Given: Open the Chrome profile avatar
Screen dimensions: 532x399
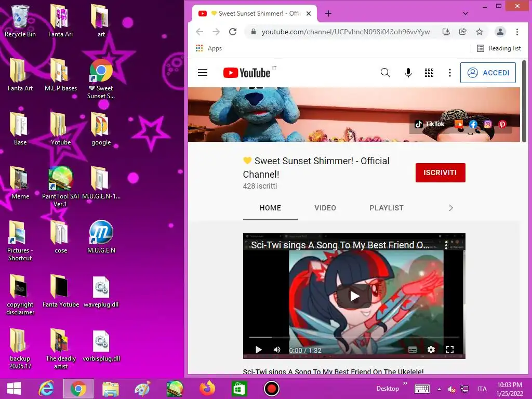Looking at the screenshot, I should [x=500, y=32].
